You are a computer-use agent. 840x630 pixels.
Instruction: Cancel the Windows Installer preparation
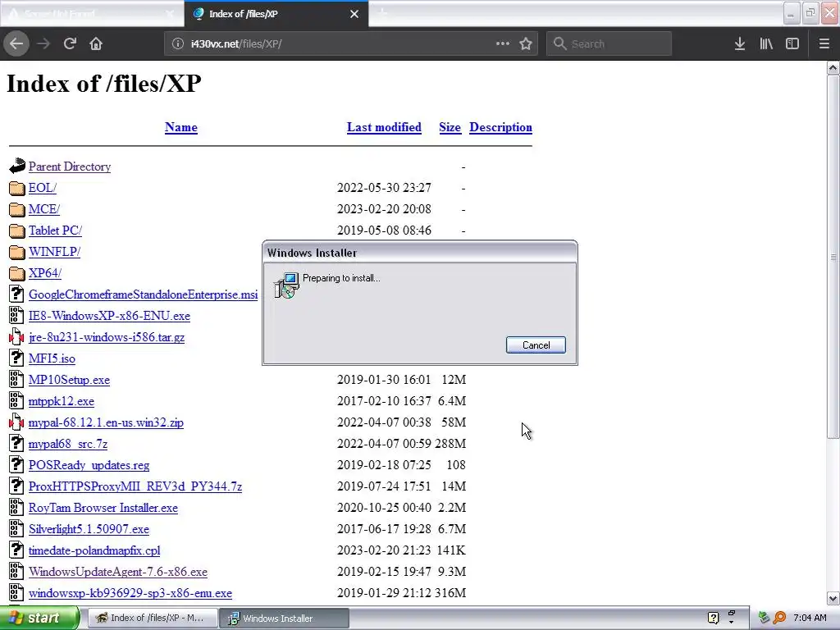536,345
